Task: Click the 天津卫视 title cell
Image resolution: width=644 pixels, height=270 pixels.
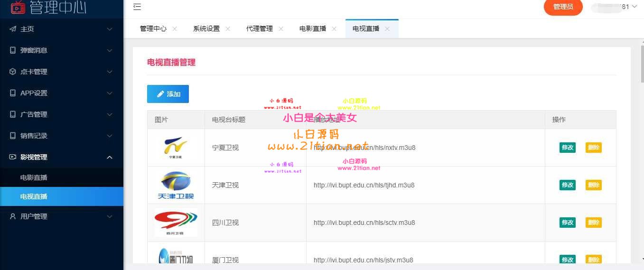Action: pyautogui.click(x=255, y=185)
